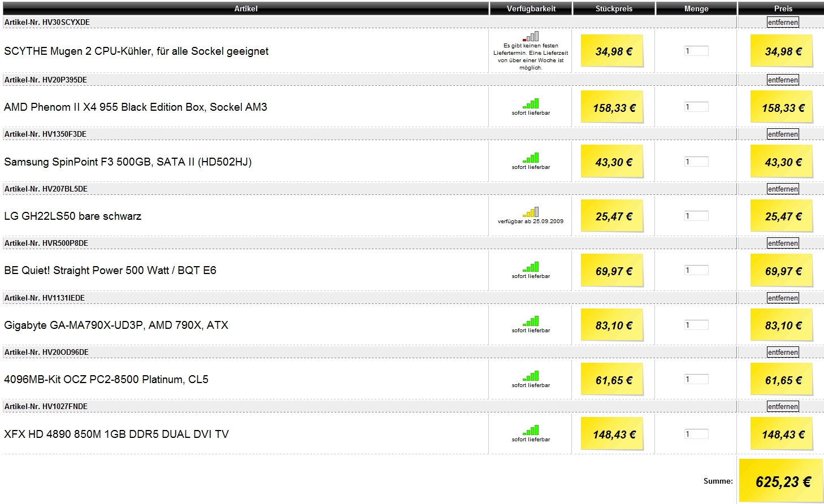The width and height of the screenshot is (824, 504).
Task: Click the Artikel column header
Action: pos(246,8)
